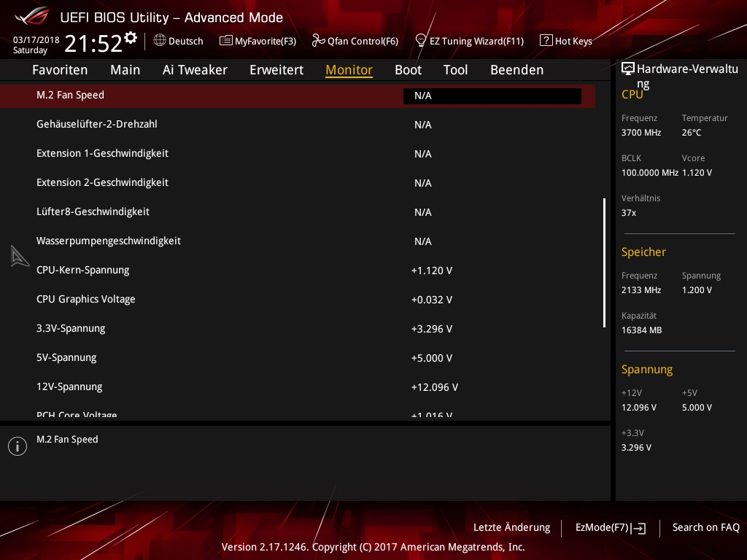Open the Boot tab
747x560 pixels.
point(408,70)
